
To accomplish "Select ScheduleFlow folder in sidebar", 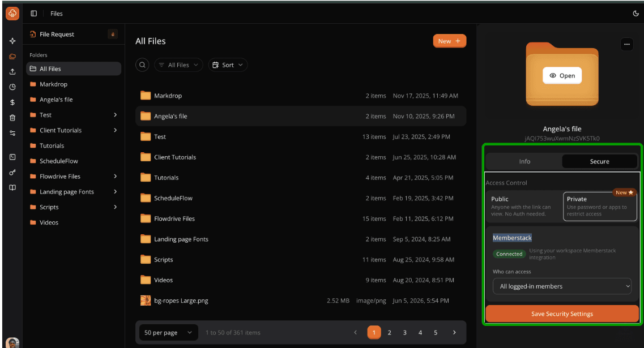I will click(x=74, y=161).
